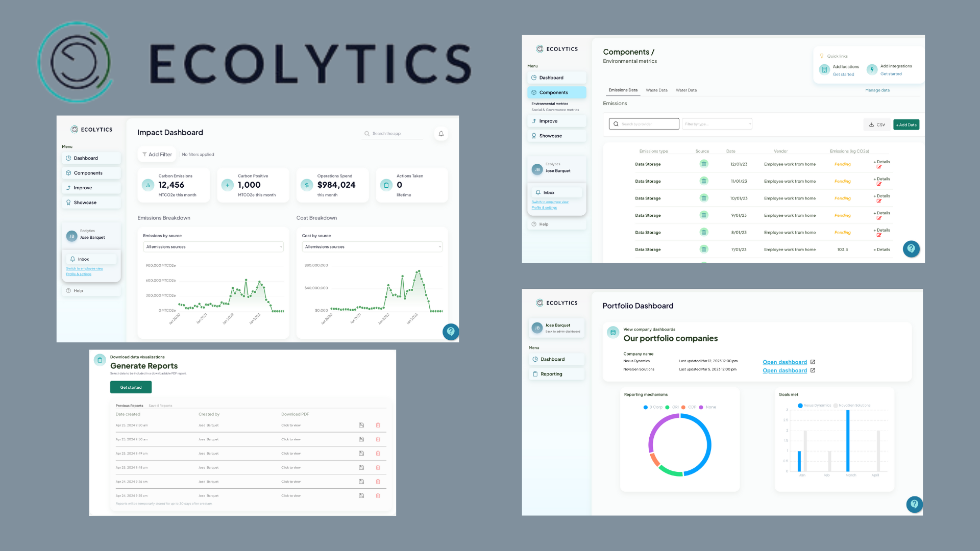The width and height of the screenshot is (980, 551).
Task: Click the help bubble on Portfolio Dashboard
Action: 914,504
